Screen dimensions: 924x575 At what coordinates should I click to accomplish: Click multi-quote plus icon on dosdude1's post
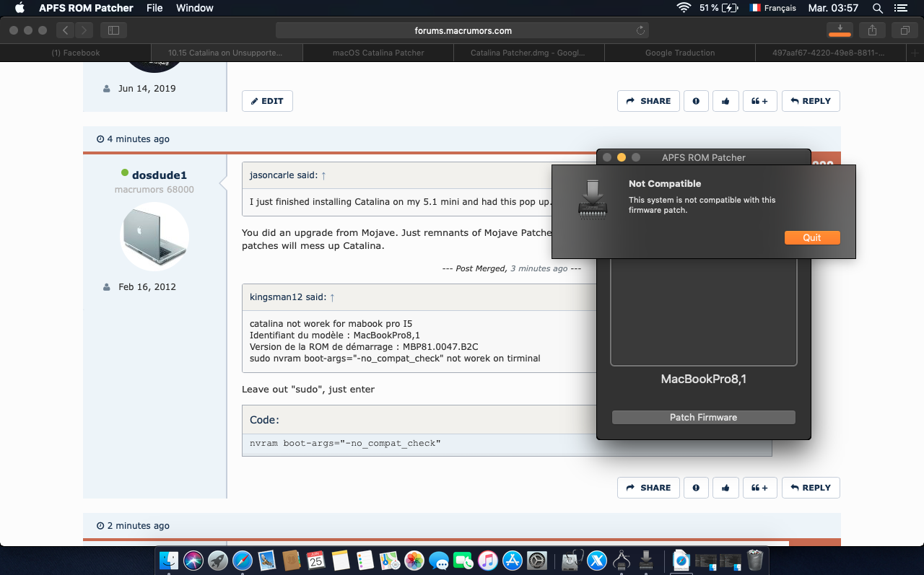[x=759, y=488]
